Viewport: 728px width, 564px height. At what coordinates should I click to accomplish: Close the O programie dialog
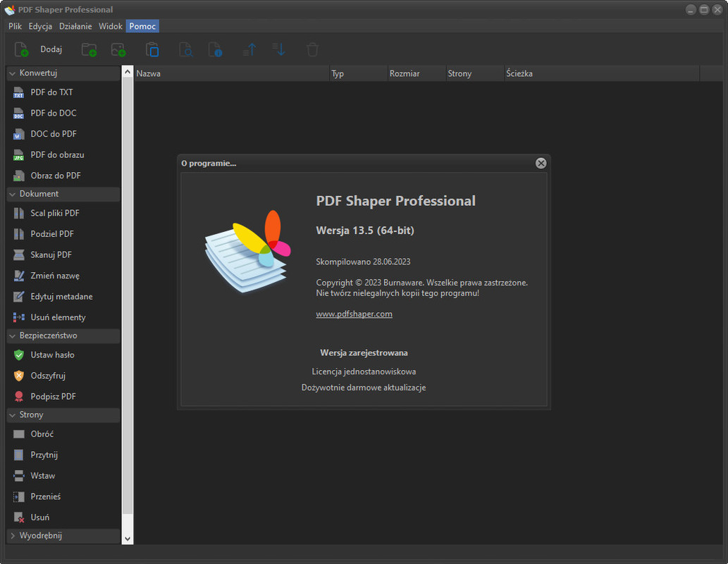point(541,163)
